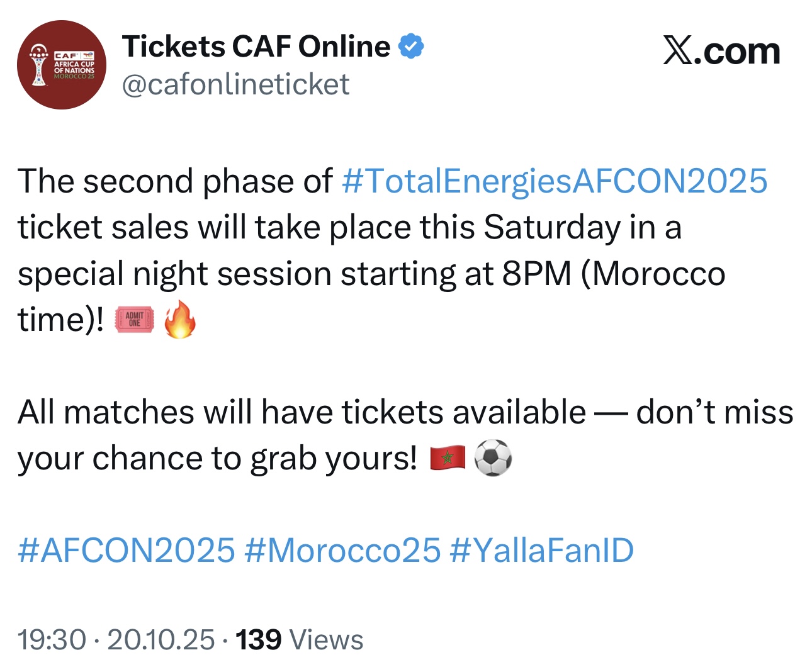The height and width of the screenshot is (667, 812).
Task: Open the #Morocco25 hashtag
Action: [342, 551]
